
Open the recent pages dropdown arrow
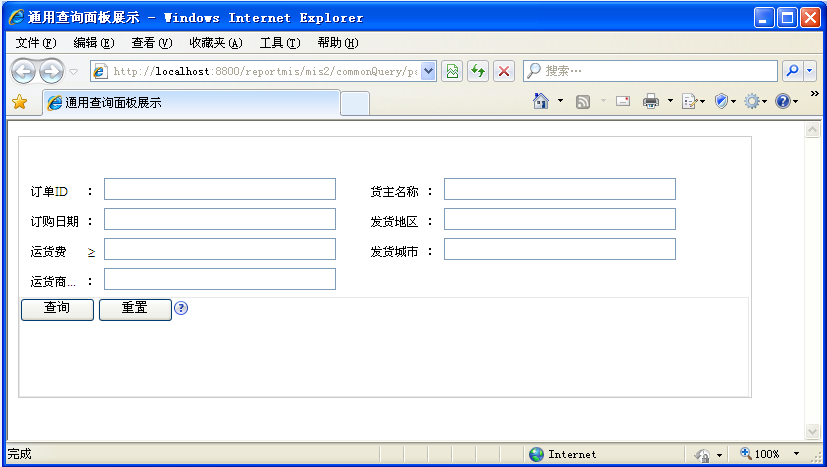pos(74,72)
